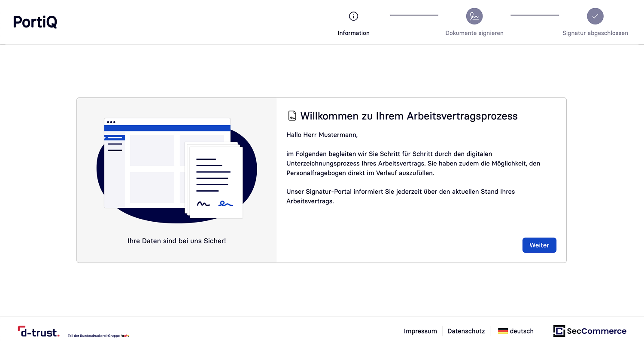Click the German flag icon
Image resolution: width=644 pixels, height=345 pixels.
pos(503,331)
